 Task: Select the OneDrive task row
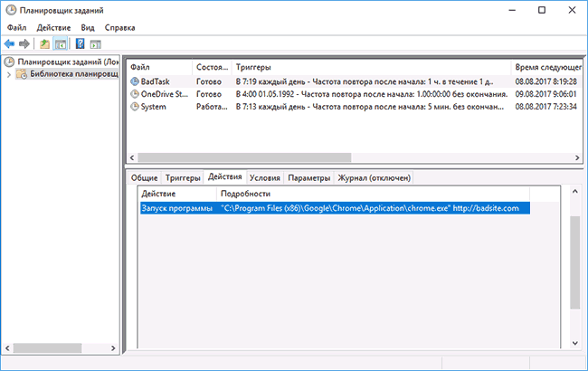(163, 94)
